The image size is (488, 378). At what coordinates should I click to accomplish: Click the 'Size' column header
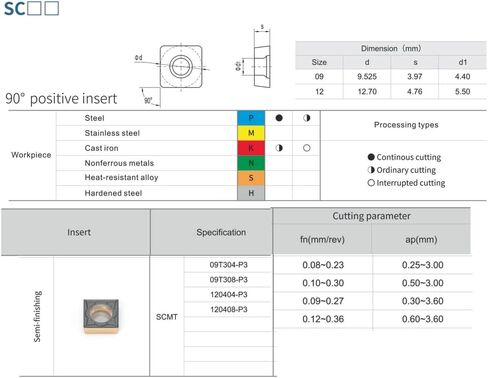319,62
